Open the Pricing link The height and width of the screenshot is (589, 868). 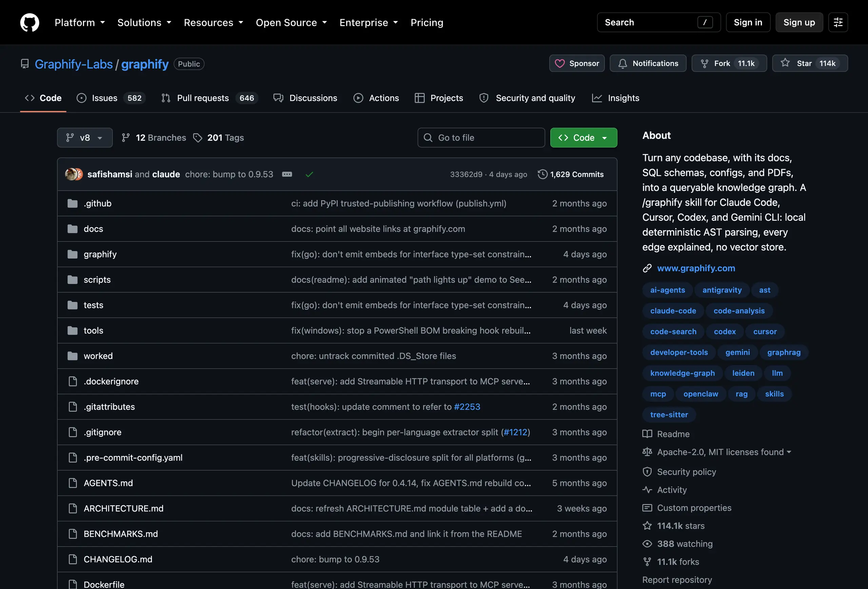pos(427,22)
